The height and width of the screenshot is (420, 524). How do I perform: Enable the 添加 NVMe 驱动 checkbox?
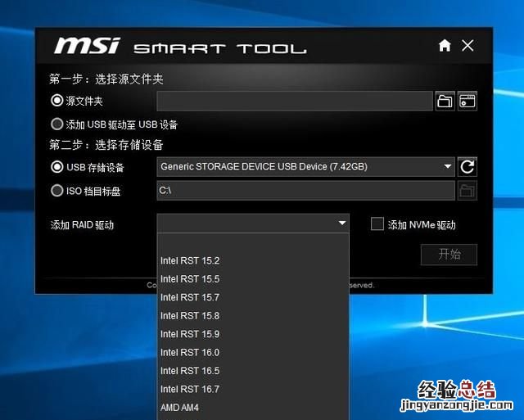tap(377, 224)
